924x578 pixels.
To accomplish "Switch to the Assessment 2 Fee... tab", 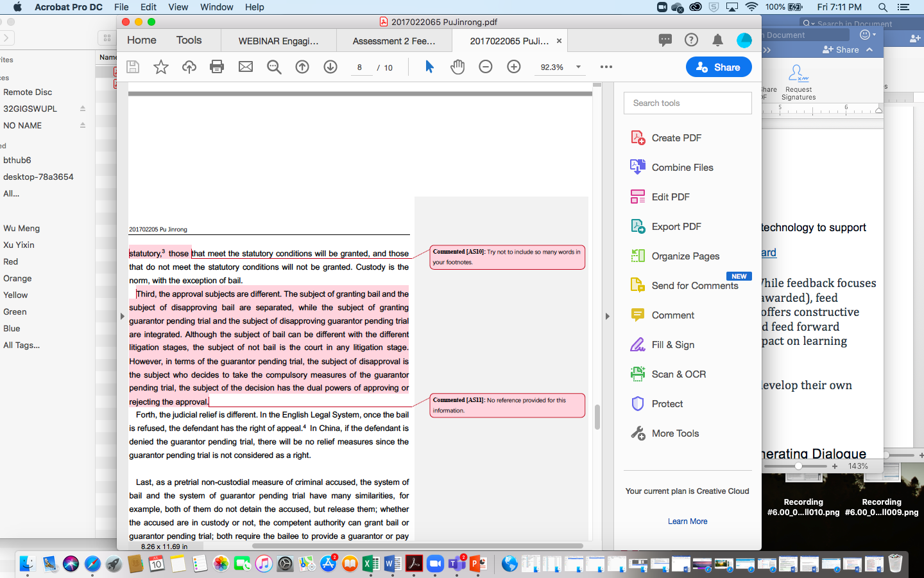I will [x=394, y=41].
